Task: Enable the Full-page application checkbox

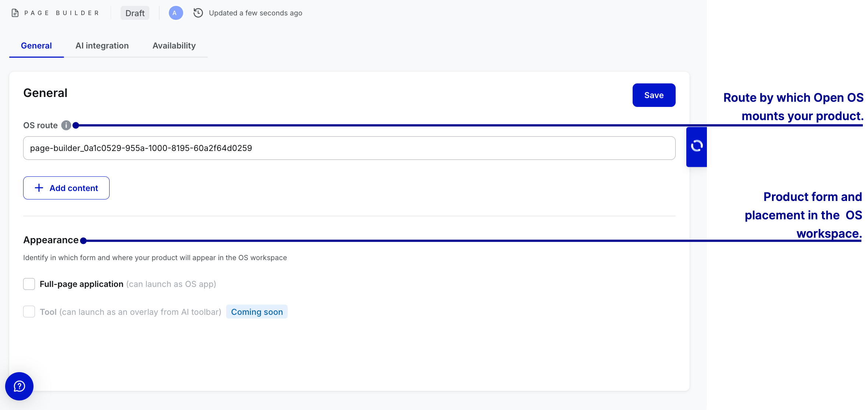Action: click(29, 284)
